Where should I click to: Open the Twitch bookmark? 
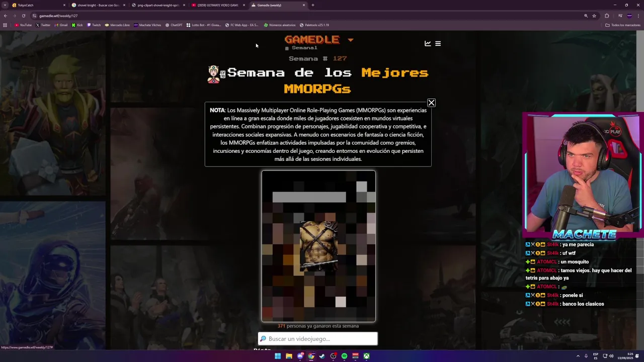click(94, 25)
